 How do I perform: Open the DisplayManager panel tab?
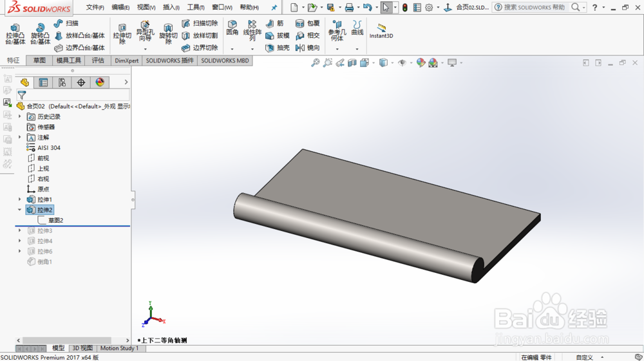tap(100, 82)
